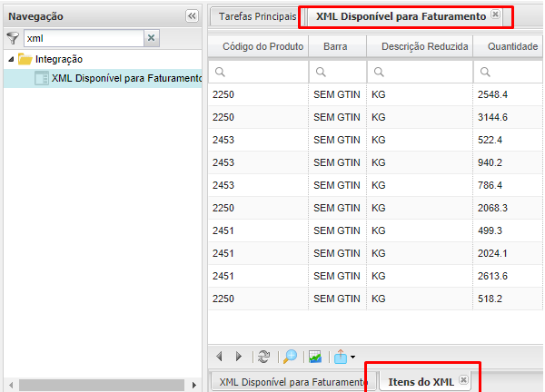
Task: Click the Descrição Reduzida filter field
Action: click(420, 72)
